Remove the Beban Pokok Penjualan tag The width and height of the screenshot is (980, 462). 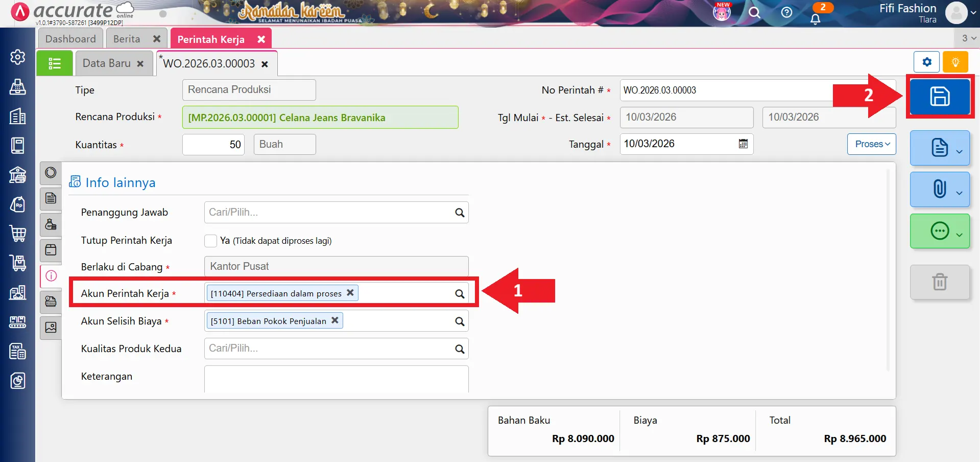coord(335,320)
